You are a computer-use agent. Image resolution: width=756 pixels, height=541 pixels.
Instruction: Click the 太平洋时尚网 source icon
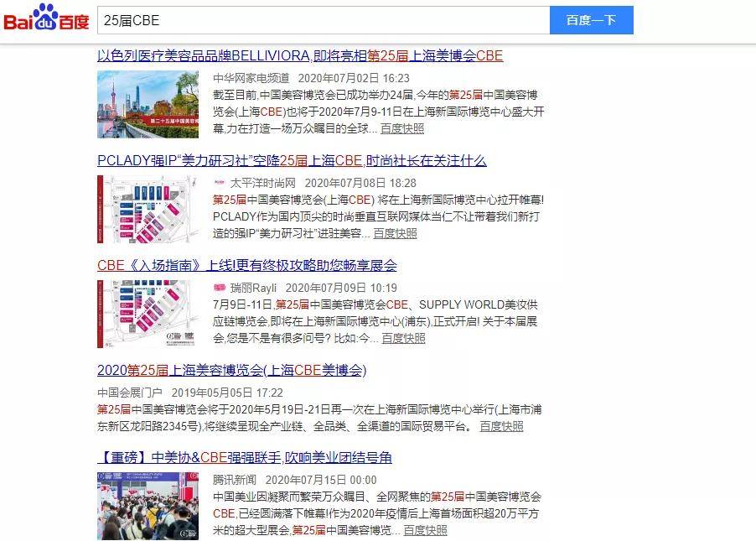coord(220,182)
